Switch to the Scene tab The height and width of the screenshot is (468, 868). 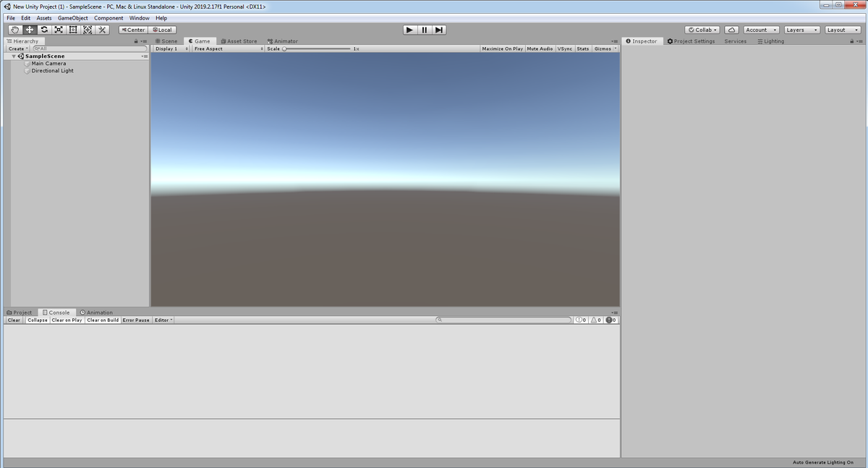166,41
